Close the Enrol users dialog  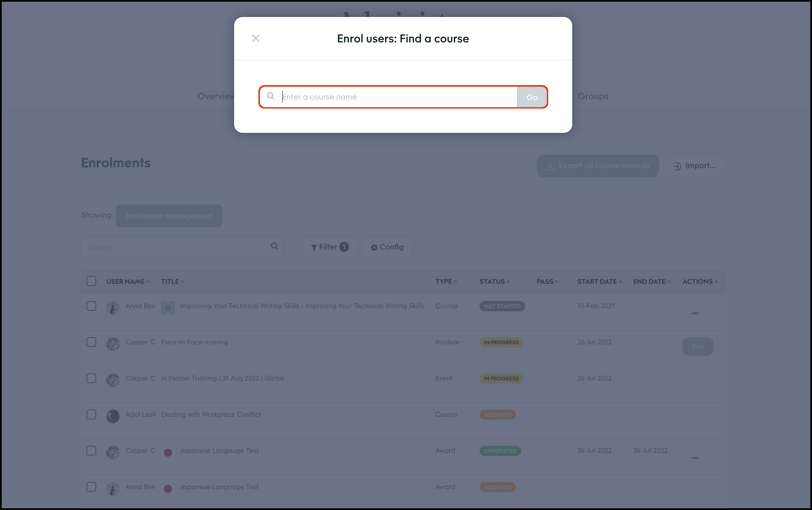[x=256, y=38]
